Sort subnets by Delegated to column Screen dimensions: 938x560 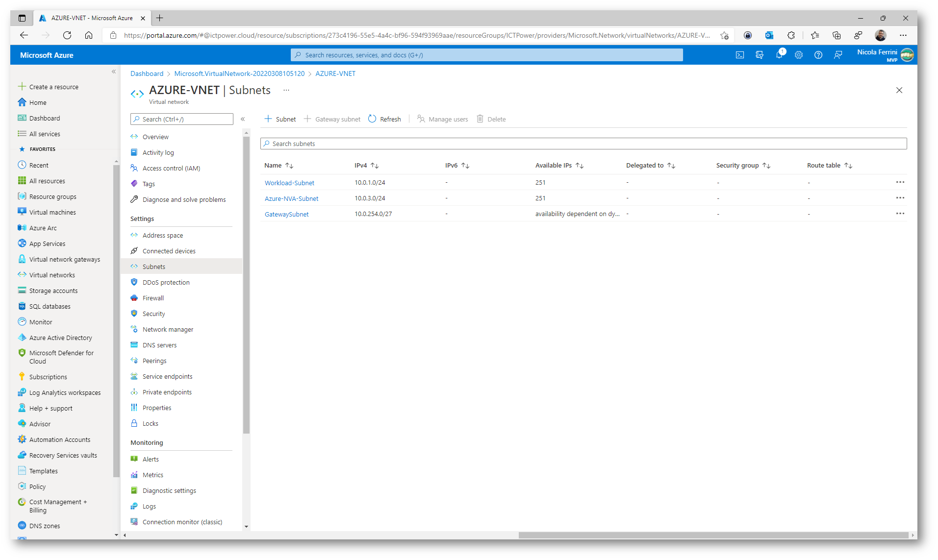[x=650, y=166]
